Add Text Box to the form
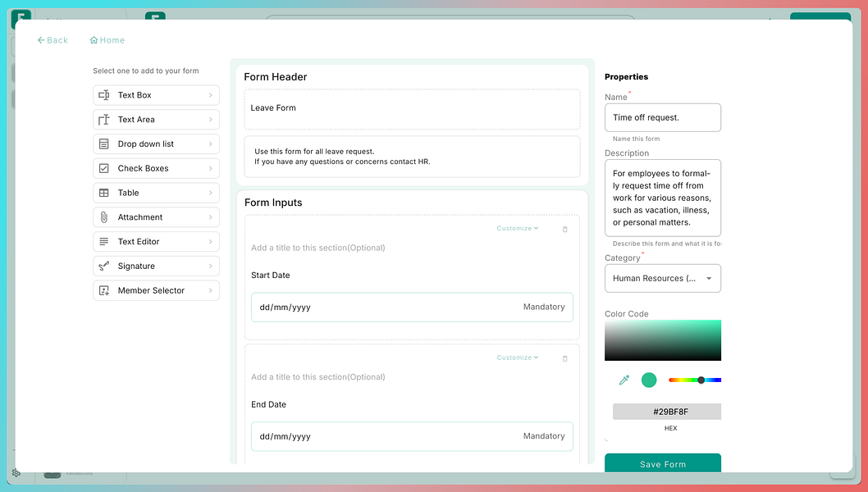This screenshot has width=868, height=492. (x=156, y=95)
